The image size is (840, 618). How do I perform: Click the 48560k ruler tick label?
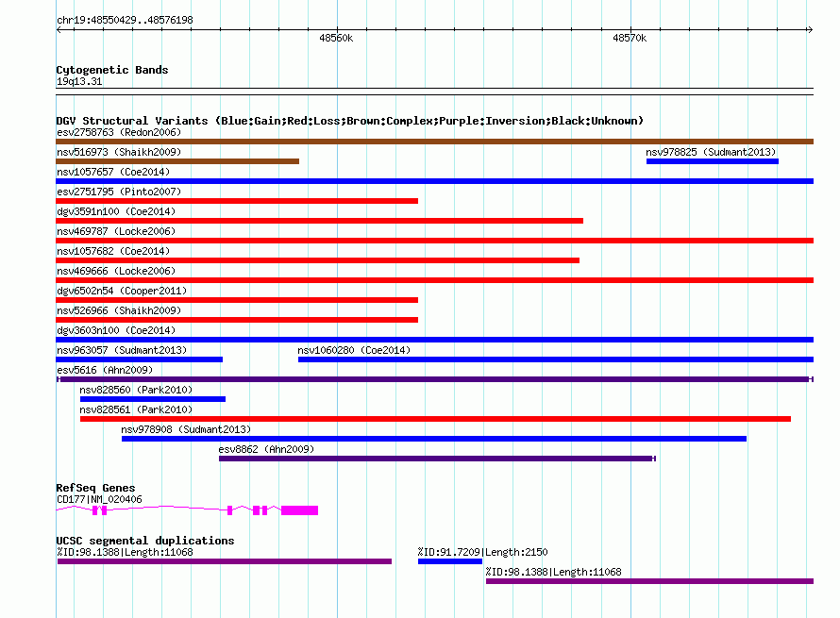[x=336, y=38]
